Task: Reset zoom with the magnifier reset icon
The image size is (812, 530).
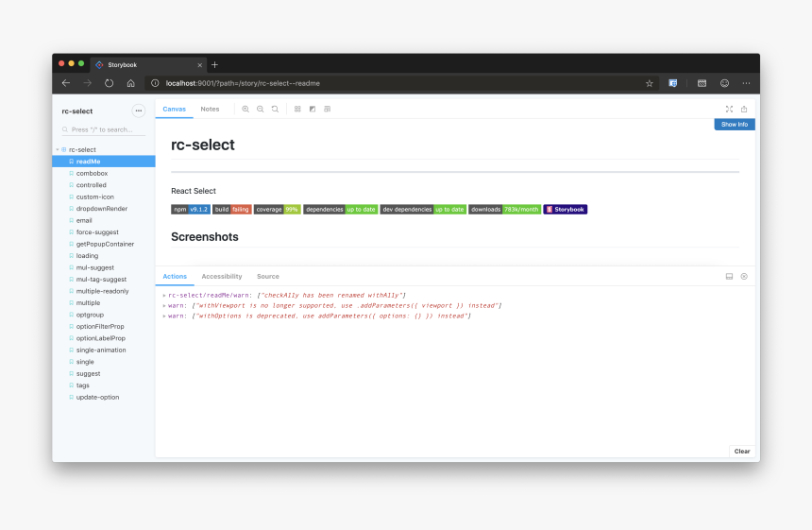Action: point(275,109)
